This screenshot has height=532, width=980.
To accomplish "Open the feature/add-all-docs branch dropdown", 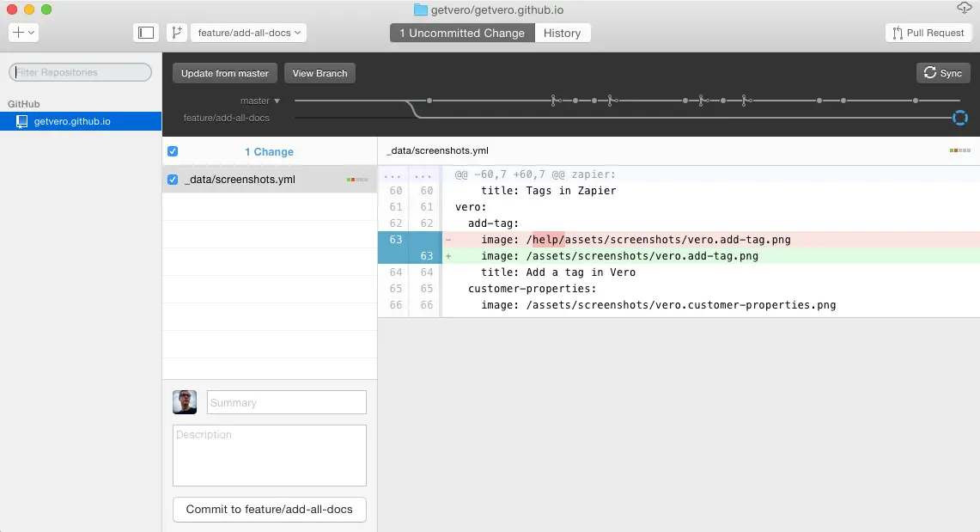I will pos(248,32).
